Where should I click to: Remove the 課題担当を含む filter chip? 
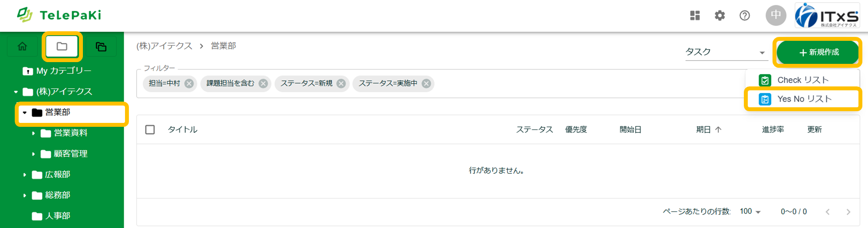pyautogui.click(x=263, y=83)
